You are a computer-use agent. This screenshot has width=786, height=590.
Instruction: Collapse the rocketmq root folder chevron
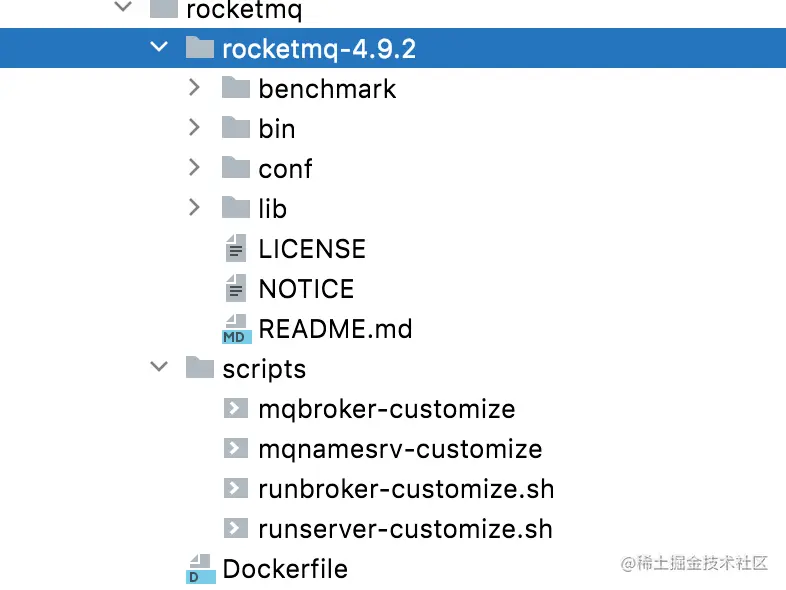coord(123,7)
